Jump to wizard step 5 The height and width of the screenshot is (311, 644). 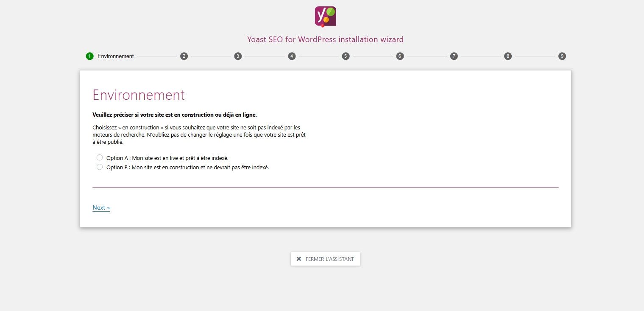[x=346, y=56]
